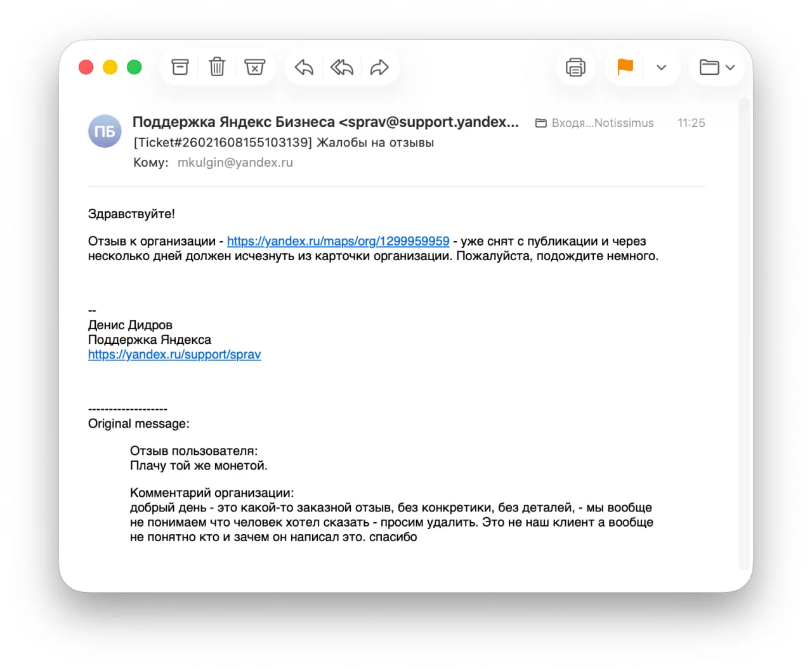Screen dimensions: 812x670
Task: Archive this email message
Action: 180,67
